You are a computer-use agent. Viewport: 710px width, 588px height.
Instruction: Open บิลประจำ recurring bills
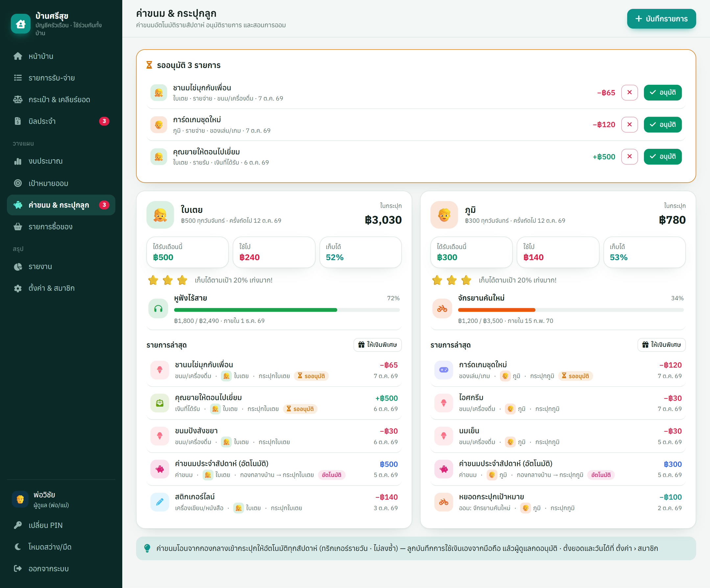61,121
